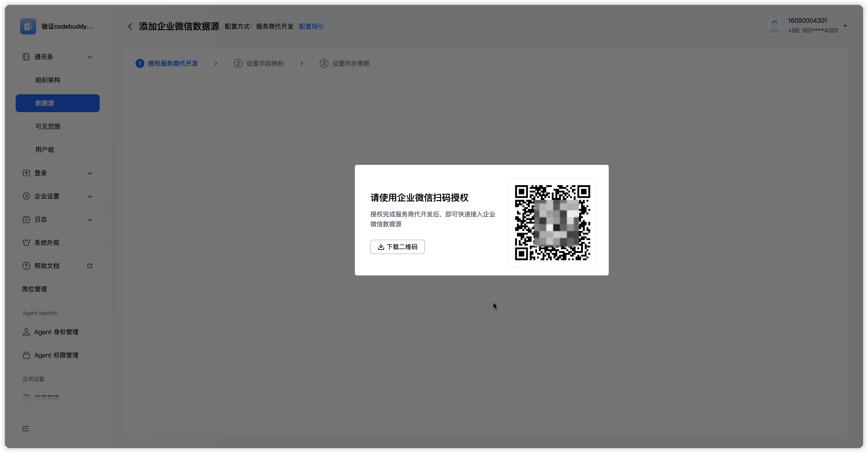Select 数据源 in the sidebar
The image size is (868, 453).
[58, 103]
